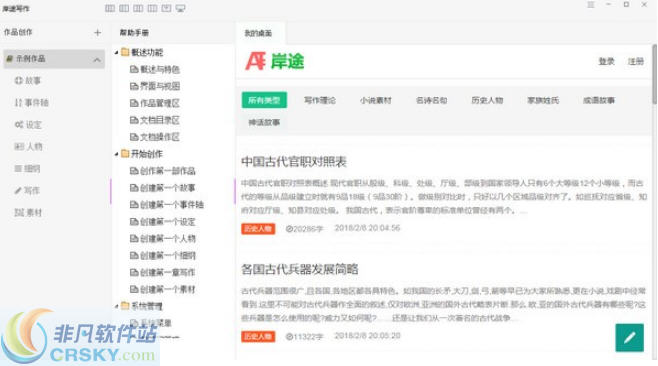Collapse the 示例作品 chevron
The height and width of the screenshot is (366, 658).
[97, 60]
